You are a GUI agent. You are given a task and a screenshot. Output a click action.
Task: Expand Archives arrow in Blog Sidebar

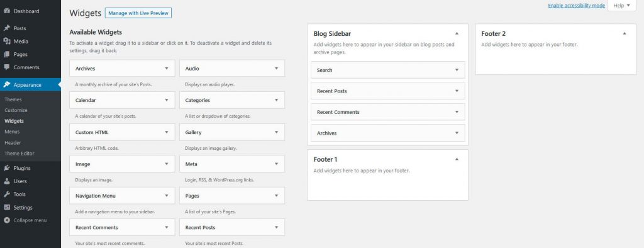pos(457,133)
